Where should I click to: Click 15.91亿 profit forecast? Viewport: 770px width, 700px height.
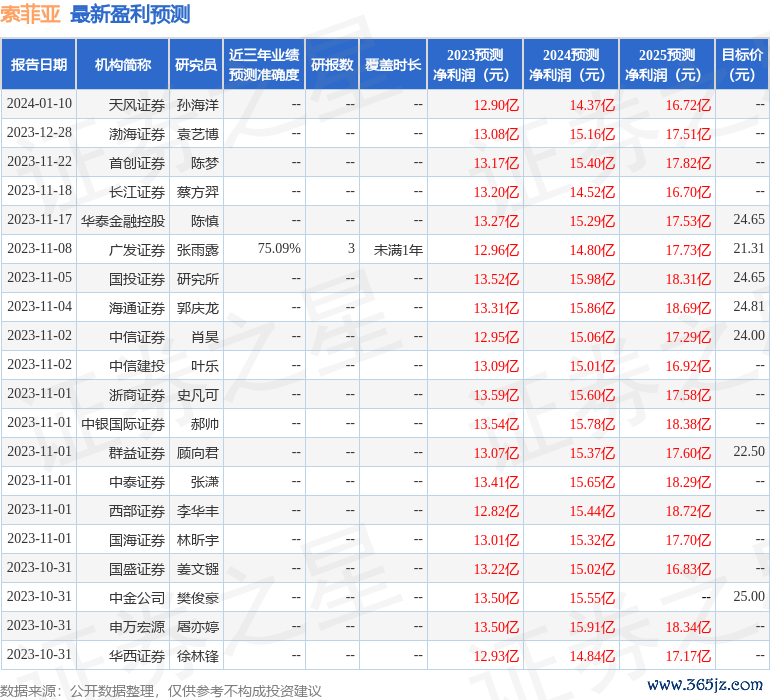pos(592,627)
